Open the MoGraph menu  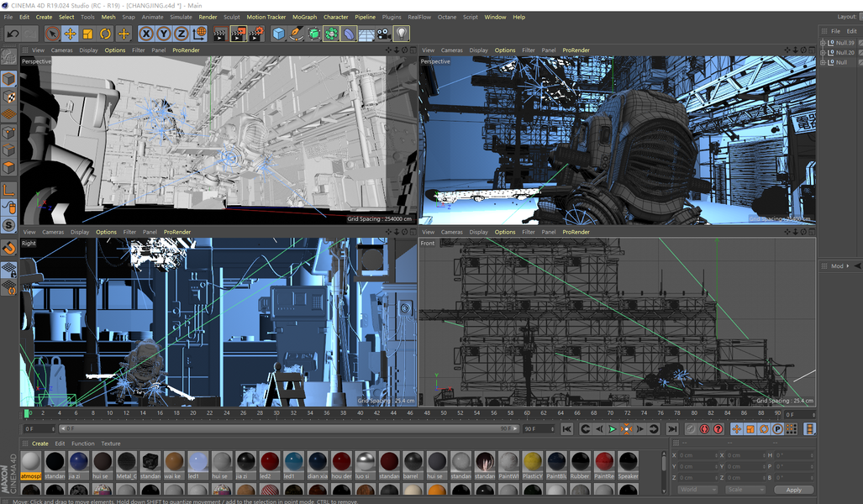pos(304,17)
